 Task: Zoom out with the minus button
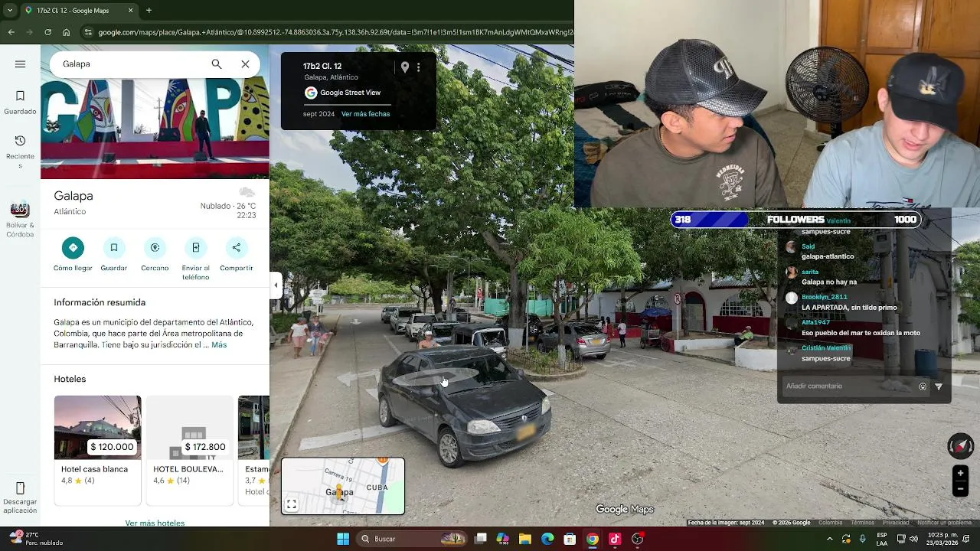960,489
